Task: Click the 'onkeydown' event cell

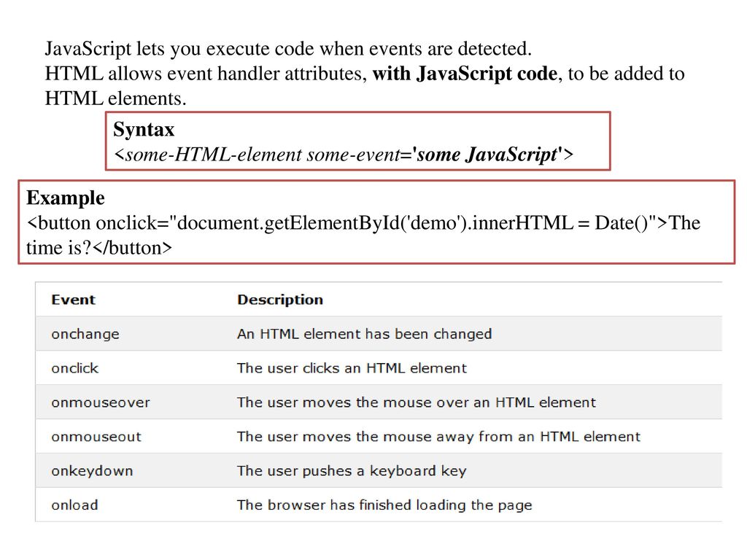Action: pyautogui.click(x=92, y=471)
